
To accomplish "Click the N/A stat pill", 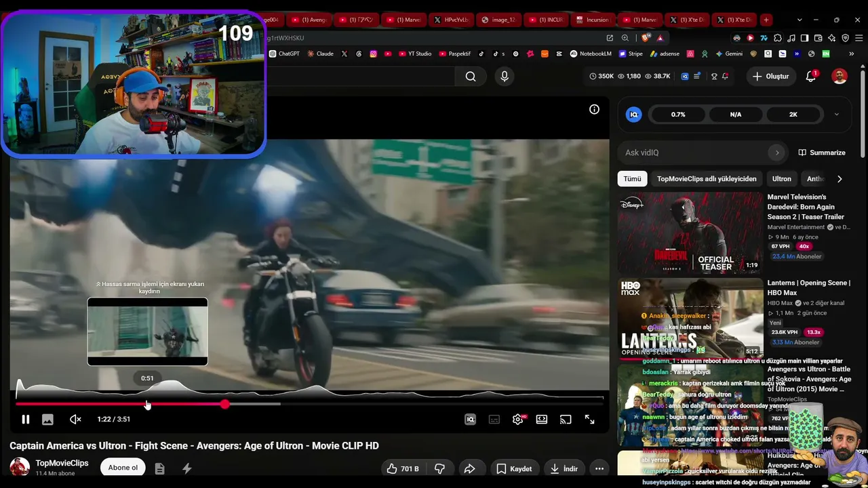I will tap(736, 115).
